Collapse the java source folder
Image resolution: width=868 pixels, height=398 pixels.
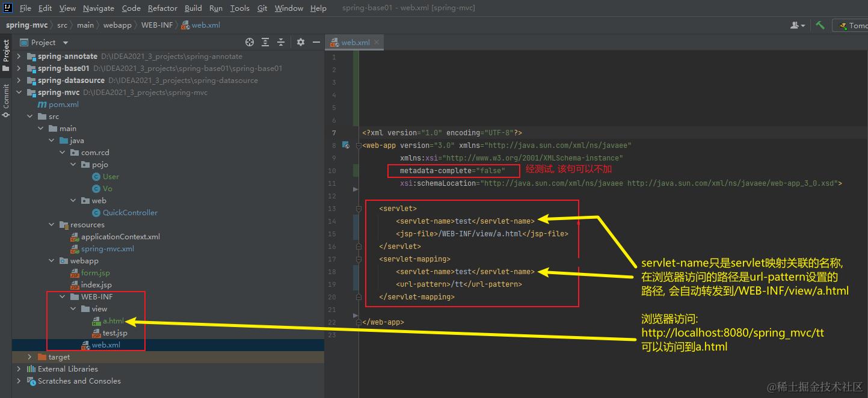tap(52, 141)
